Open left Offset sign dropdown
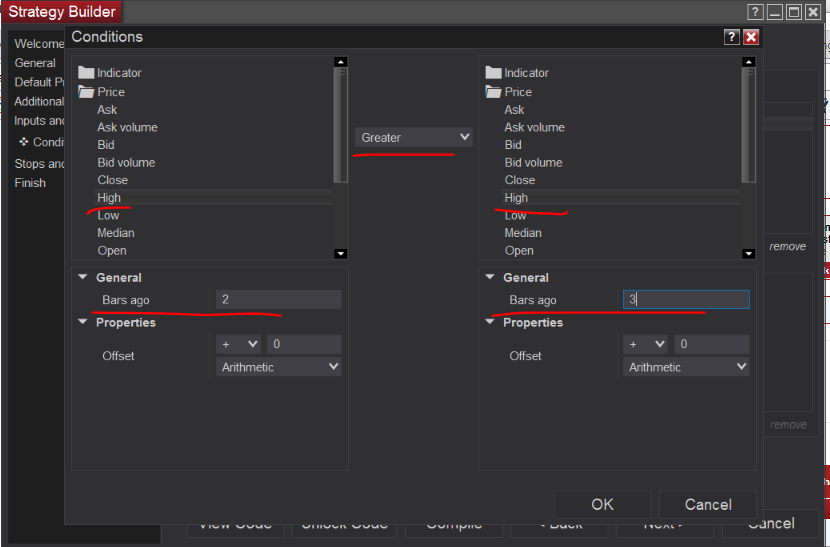Image resolution: width=830 pixels, height=547 pixels. (239, 344)
